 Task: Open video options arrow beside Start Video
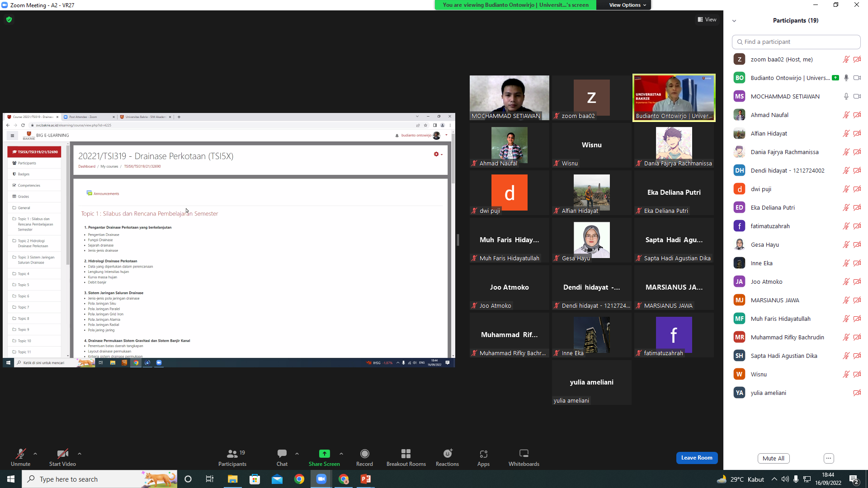point(80,454)
